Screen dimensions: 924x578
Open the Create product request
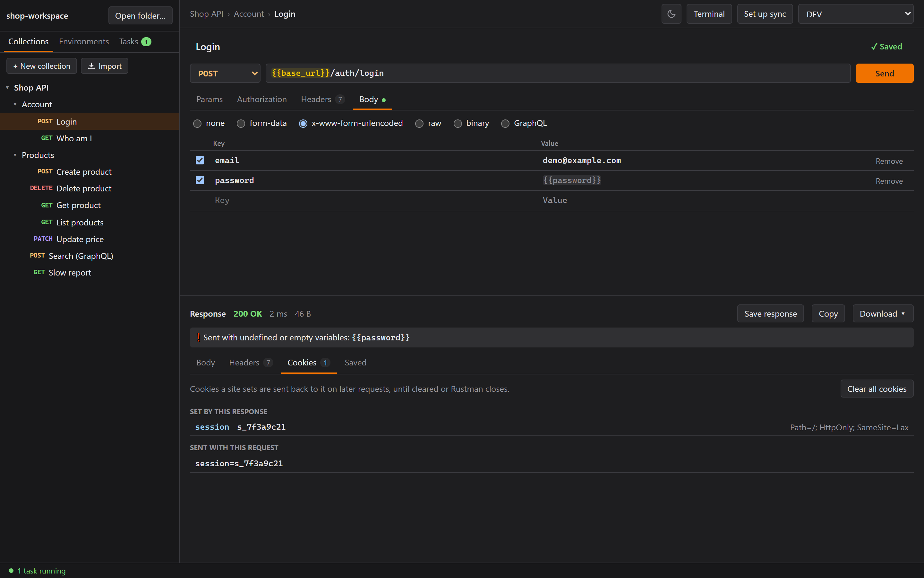coord(89,172)
